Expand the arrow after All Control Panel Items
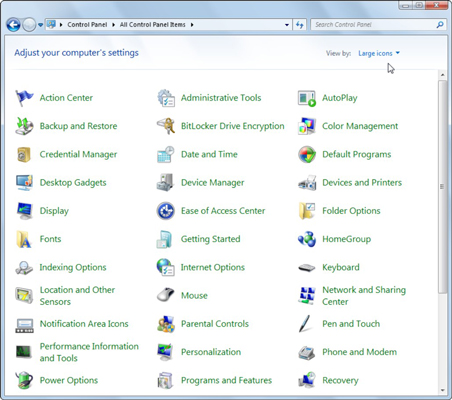Viewport: 452px width, 400px height. coord(192,25)
